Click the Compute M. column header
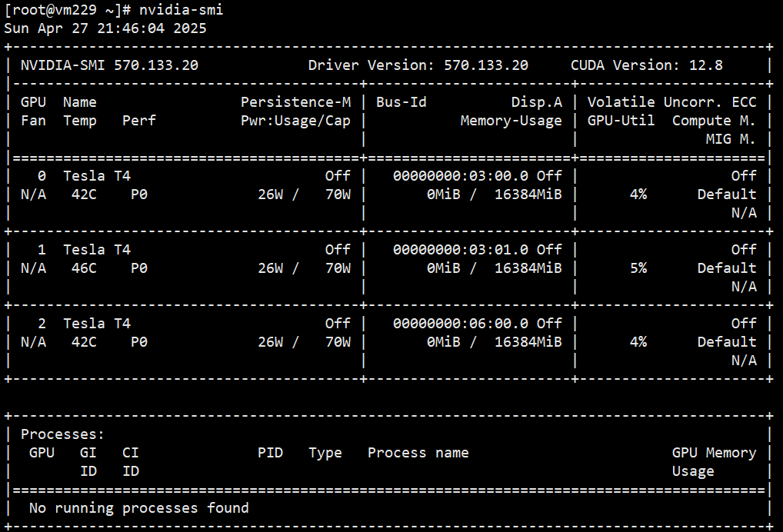 click(714, 121)
